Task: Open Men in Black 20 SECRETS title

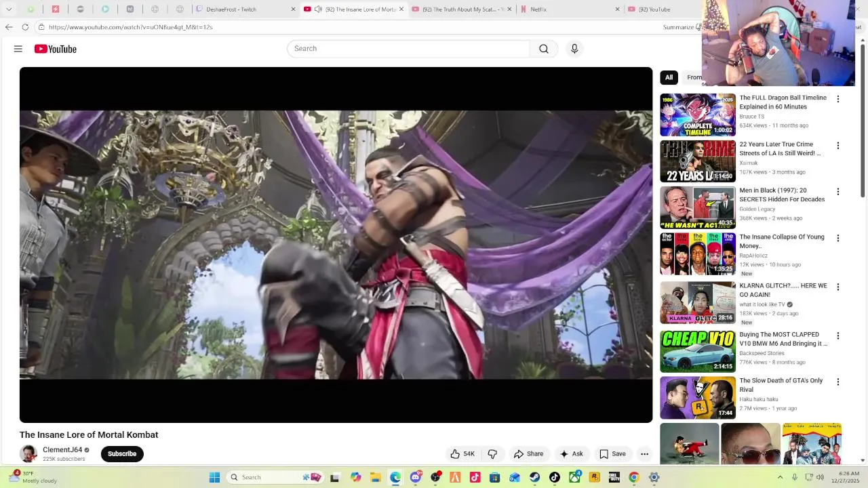Action: pos(782,195)
